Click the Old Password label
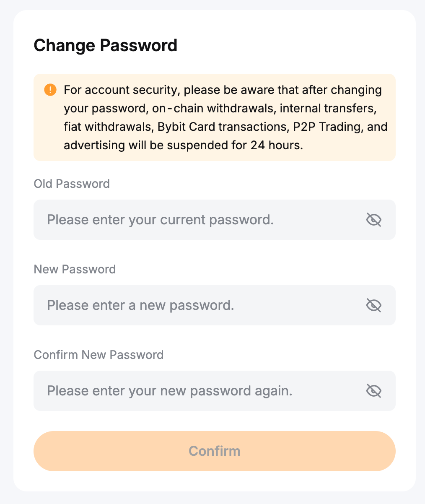This screenshot has width=425, height=504. (x=72, y=184)
